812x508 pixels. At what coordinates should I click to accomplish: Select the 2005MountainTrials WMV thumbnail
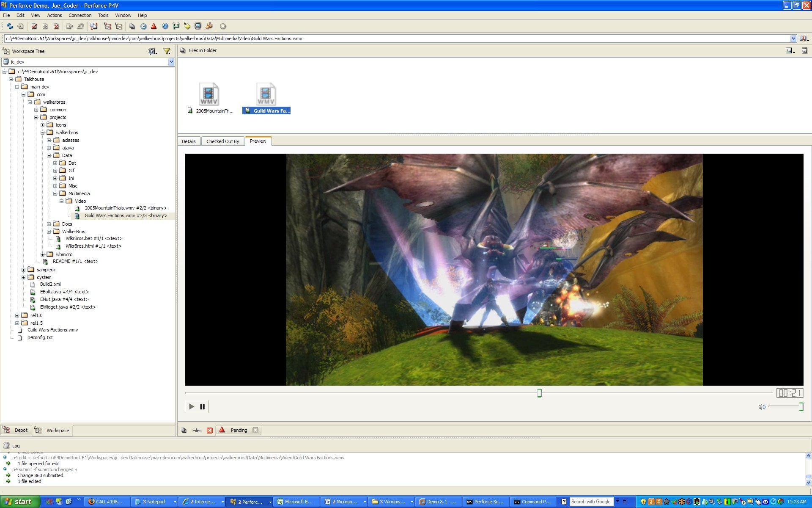tap(209, 95)
